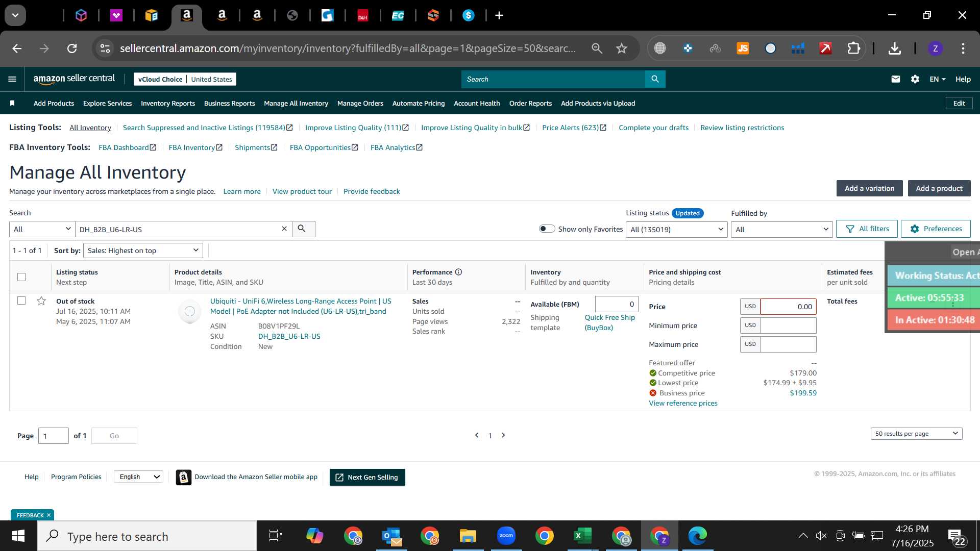
Task: Open Inventory Reports menu item
Action: 168,103
